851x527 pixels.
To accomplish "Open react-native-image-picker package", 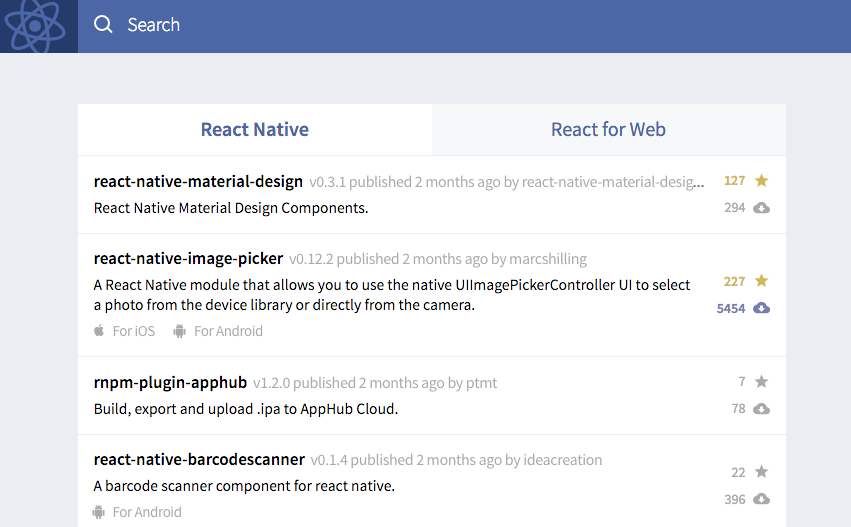I will (188, 258).
